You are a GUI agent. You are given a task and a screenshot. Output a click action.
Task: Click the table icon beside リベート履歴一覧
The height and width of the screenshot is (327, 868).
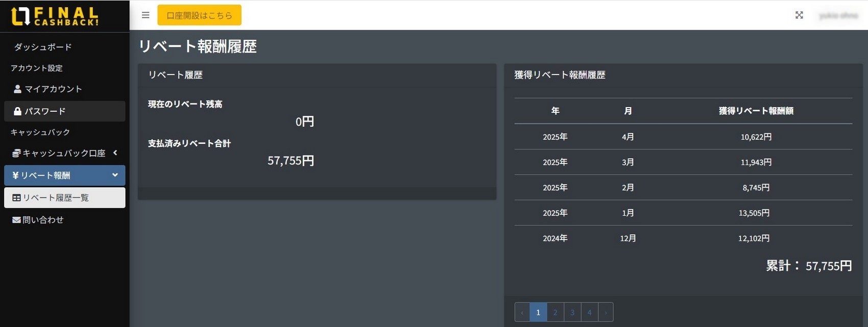click(x=16, y=198)
